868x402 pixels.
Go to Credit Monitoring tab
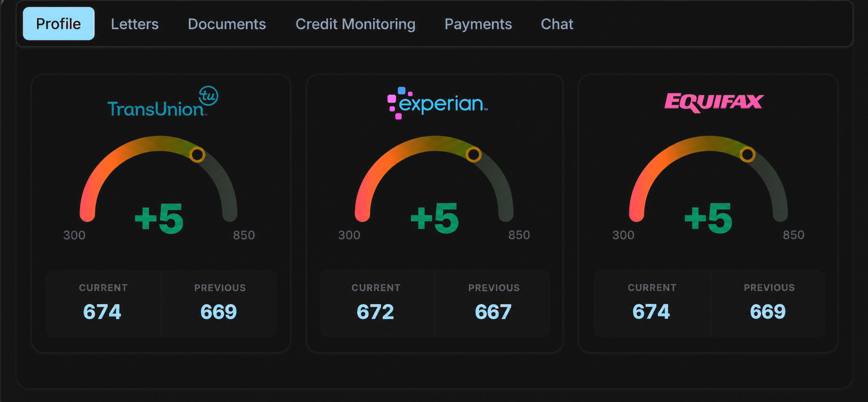point(355,24)
